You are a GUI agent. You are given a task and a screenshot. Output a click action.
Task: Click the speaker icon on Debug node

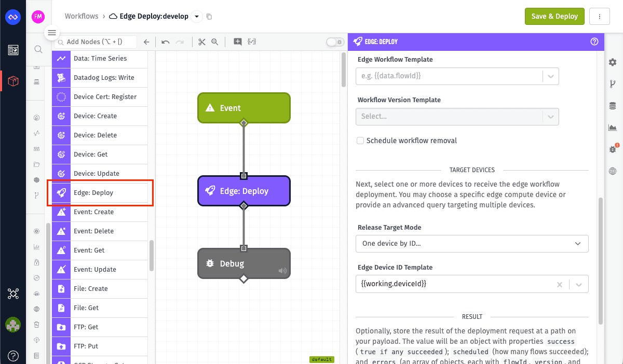coord(282,270)
